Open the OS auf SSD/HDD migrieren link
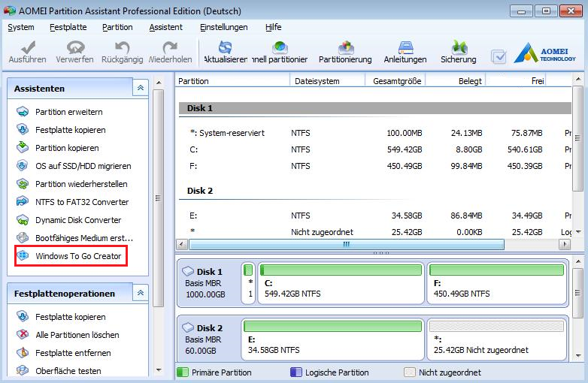The width and height of the screenshot is (588, 383). 83,166
